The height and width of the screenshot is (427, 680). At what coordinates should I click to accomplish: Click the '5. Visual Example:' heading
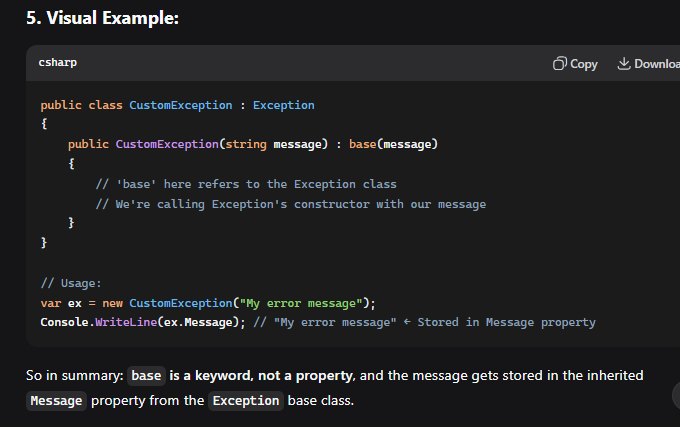click(102, 17)
